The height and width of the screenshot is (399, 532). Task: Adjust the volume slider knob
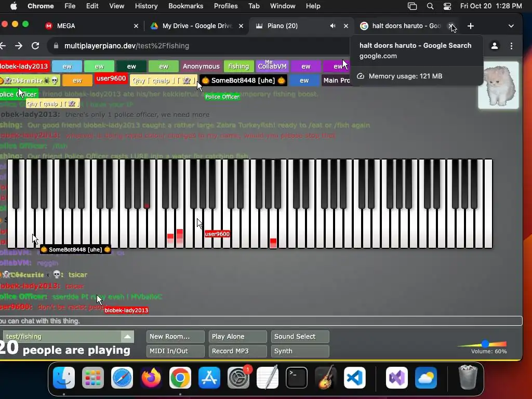pos(485,344)
